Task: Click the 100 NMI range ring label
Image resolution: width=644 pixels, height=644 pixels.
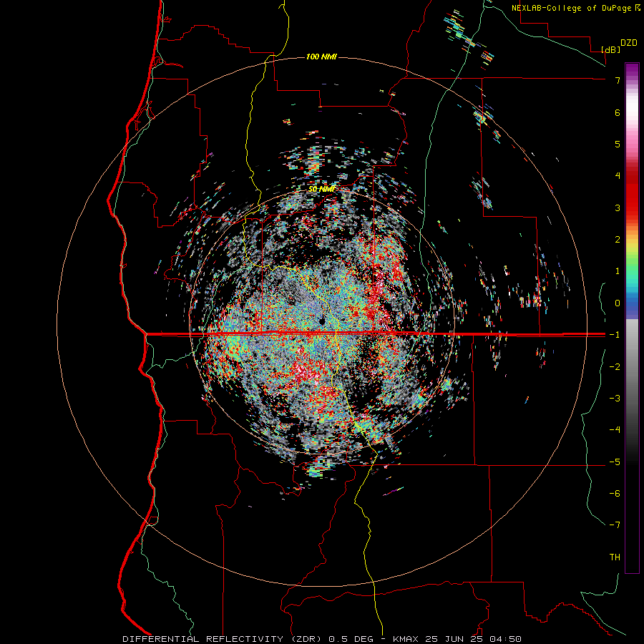Action: [x=321, y=57]
